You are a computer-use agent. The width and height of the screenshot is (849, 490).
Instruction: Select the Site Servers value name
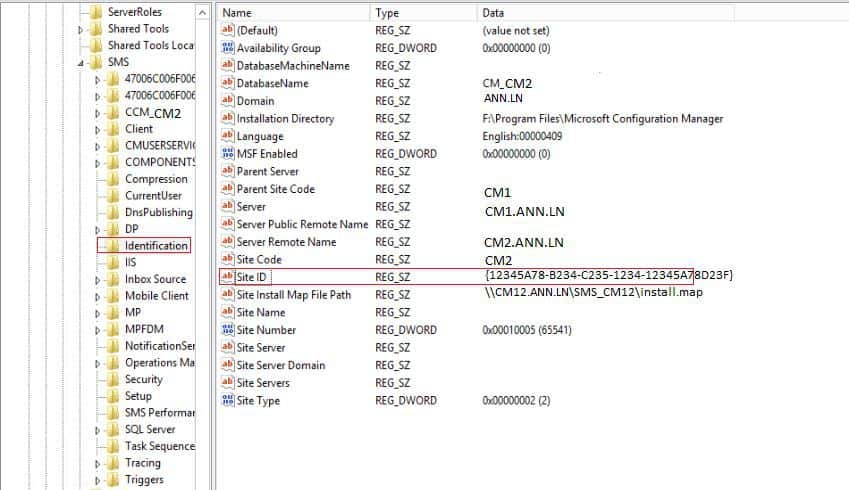263,383
